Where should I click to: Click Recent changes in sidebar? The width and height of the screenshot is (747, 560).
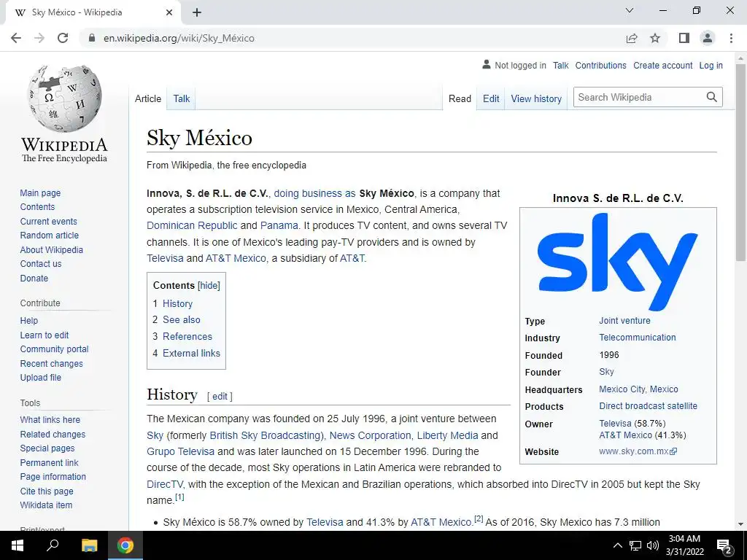point(52,363)
